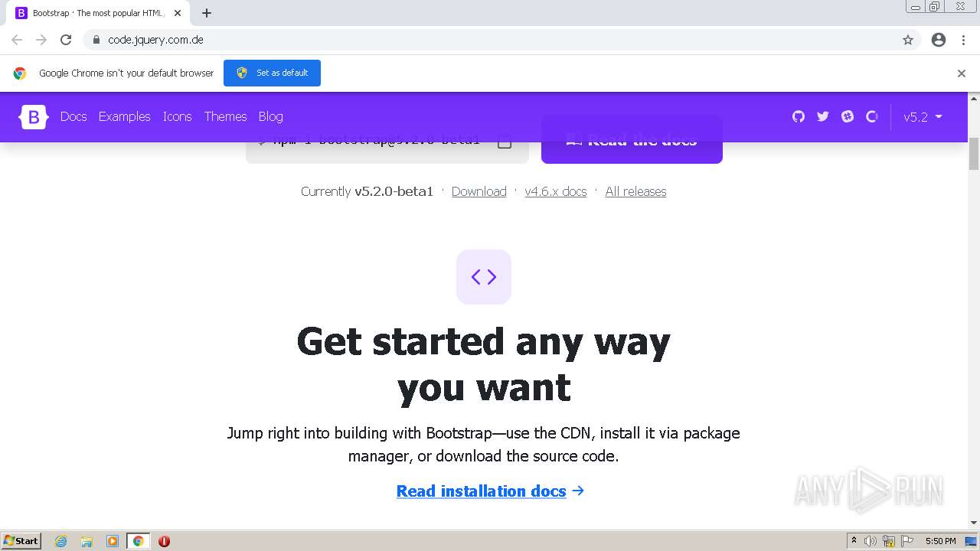Click scrollbar down arrow
Viewport: 980px width, 551px height.
pos(974,523)
